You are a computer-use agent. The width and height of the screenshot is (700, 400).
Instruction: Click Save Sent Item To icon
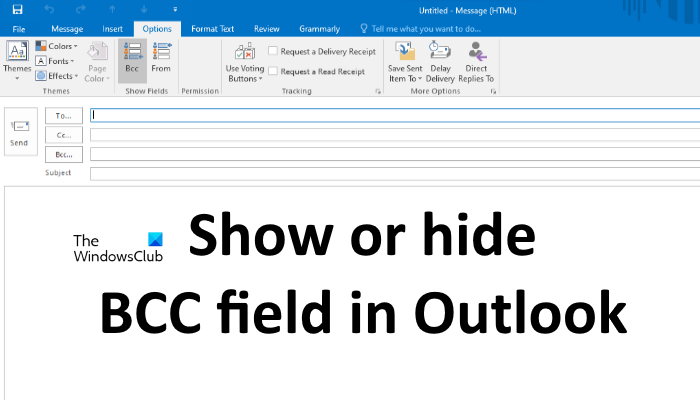(405, 62)
